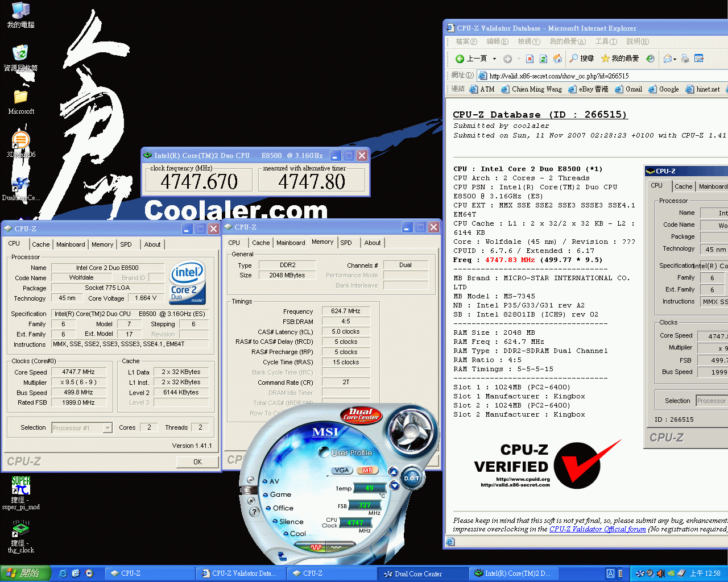Launch the thg_clock desktop shortcut
This screenshot has height=582, width=728.
point(21,537)
